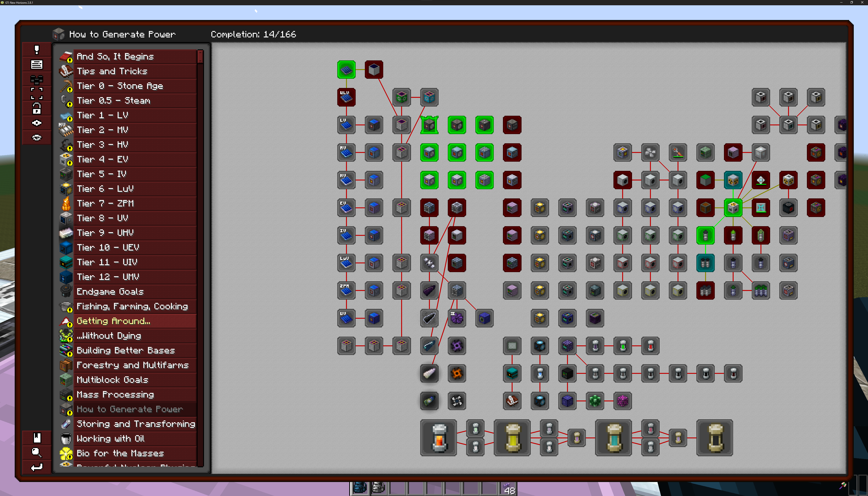Click the ULV solar panel quest node
This screenshot has height=496, width=868.
pos(346,97)
